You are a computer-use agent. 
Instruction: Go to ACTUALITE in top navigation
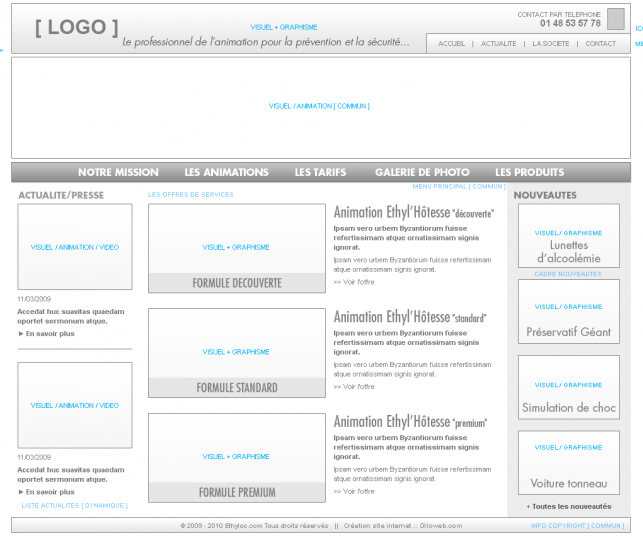point(498,44)
